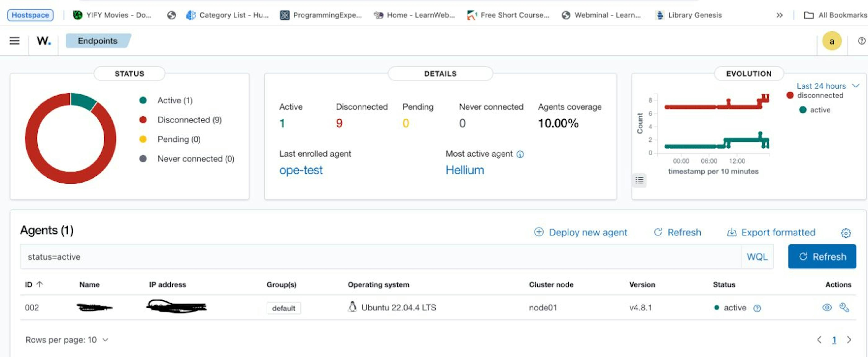
Task: Click the blue Refresh button
Action: (822, 256)
